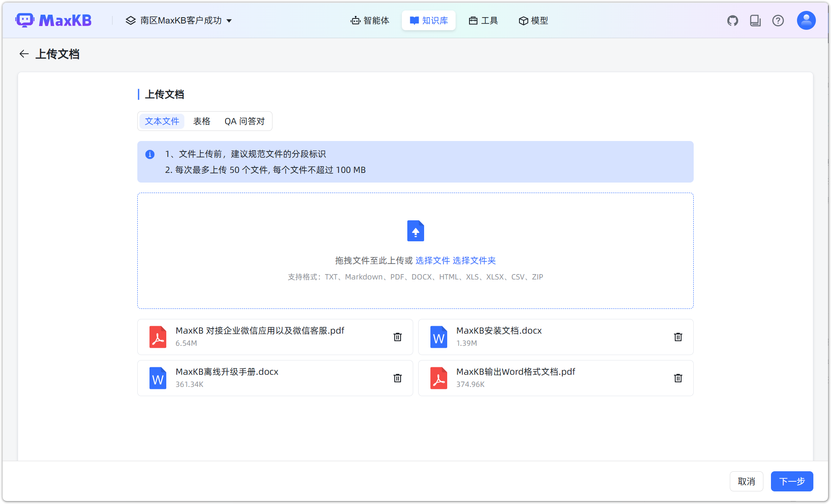Remove MaxKB离线升级手册.docx via trash icon
The height and width of the screenshot is (504, 831).
click(398, 378)
